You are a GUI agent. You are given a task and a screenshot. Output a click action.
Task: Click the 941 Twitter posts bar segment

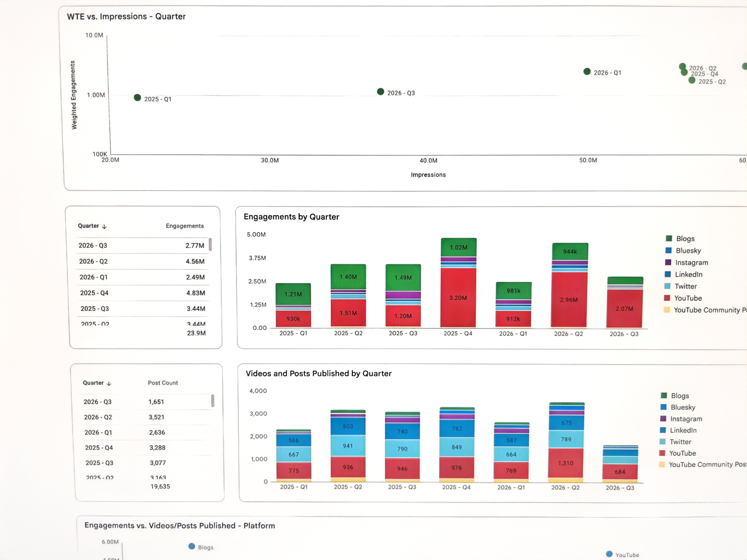(348, 446)
